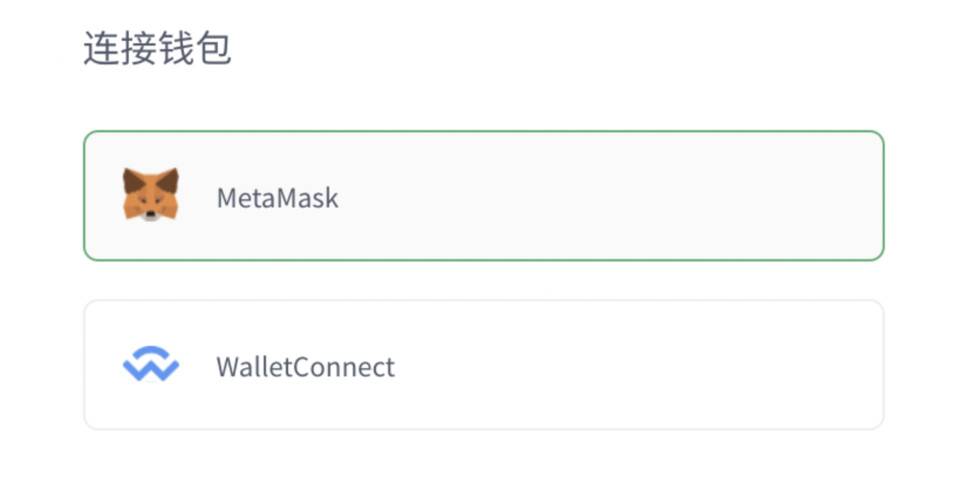Choose the gray-bordered WalletConnect card

tap(483, 365)
